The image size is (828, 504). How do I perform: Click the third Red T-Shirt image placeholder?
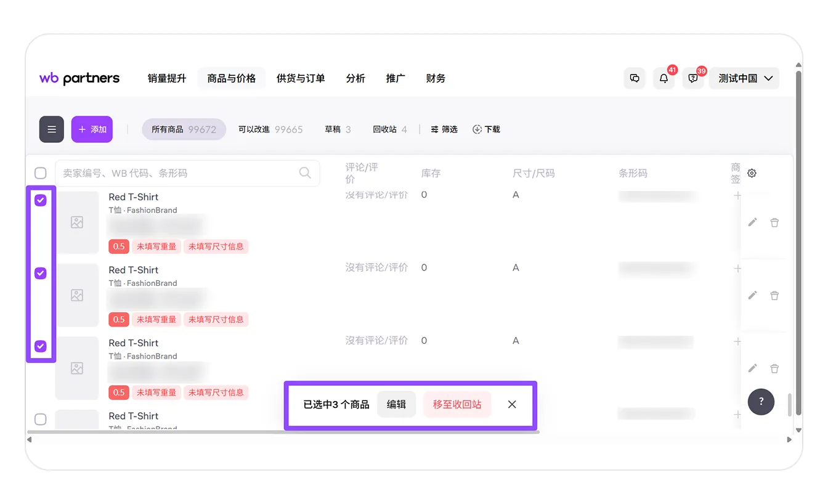[77, 368]
